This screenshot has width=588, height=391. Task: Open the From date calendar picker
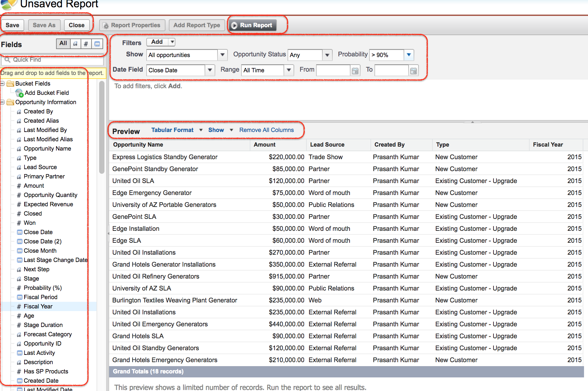pos(355,70)
